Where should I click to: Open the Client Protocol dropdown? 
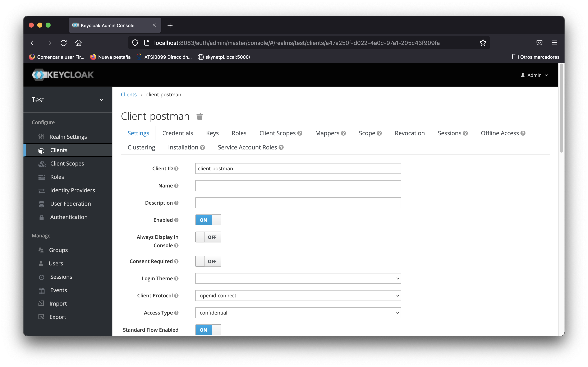pos(298,296)
